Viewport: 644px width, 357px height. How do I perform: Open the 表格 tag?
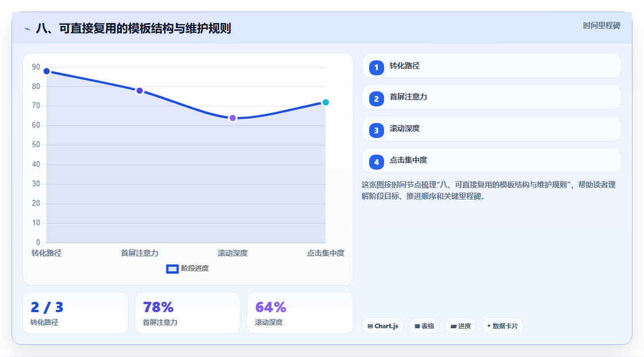pos(424,326)
